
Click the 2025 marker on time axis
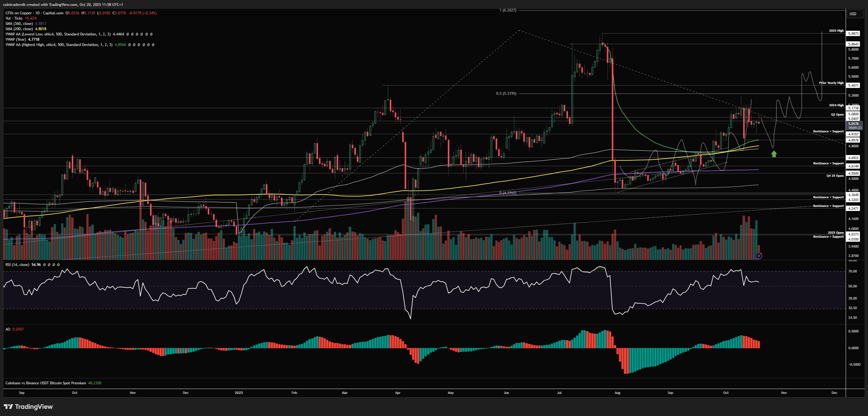(239, 393)
